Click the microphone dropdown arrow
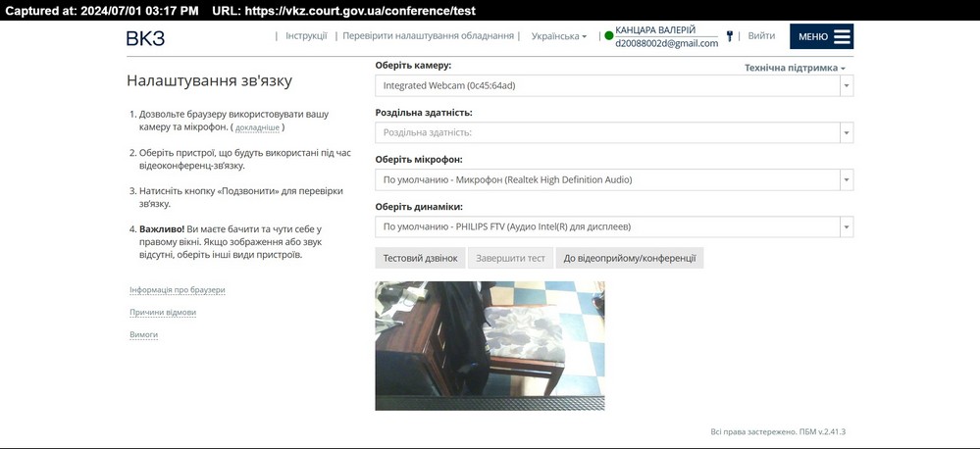Image resolution: width=980 pixels, height=449 pixels. coord(847,179)
